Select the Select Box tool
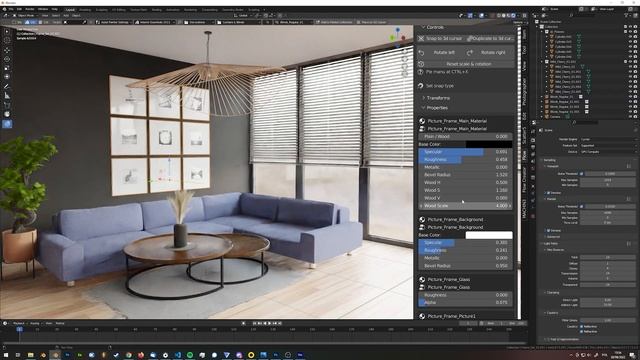 [x=7, y=31]
